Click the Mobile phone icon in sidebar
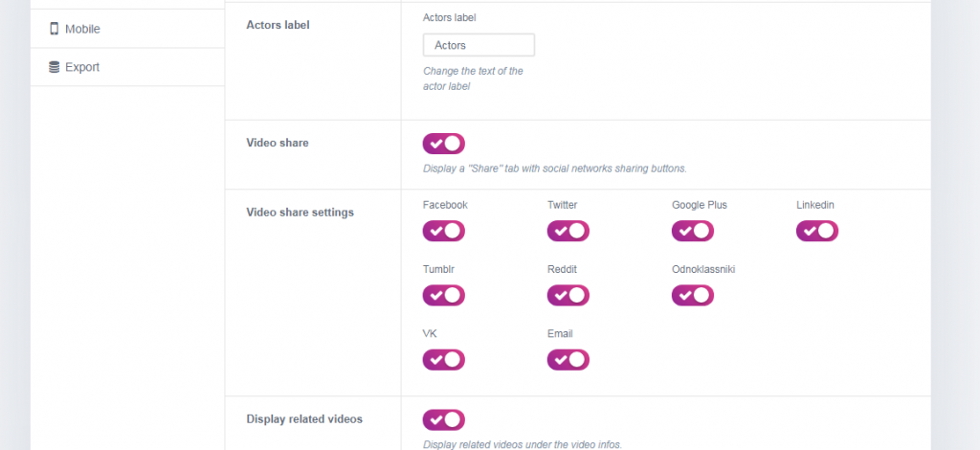Image resolution: width=980 pixels, height=450 pixels. point(54,29)
